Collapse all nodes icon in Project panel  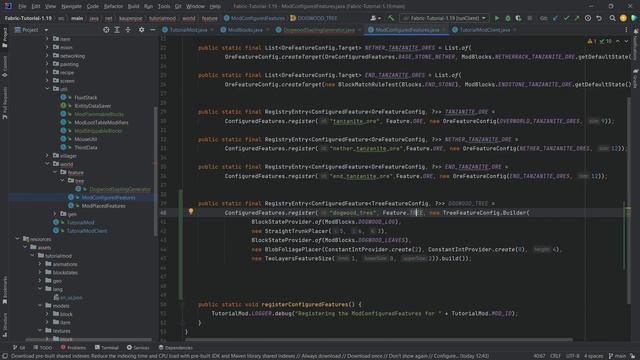(128, 30)
